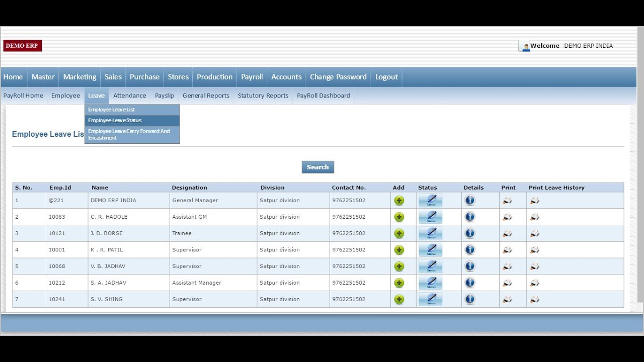Screen dimensions: 644x362
Task: Open the Payslip submenu
Action: click(165, 96)
